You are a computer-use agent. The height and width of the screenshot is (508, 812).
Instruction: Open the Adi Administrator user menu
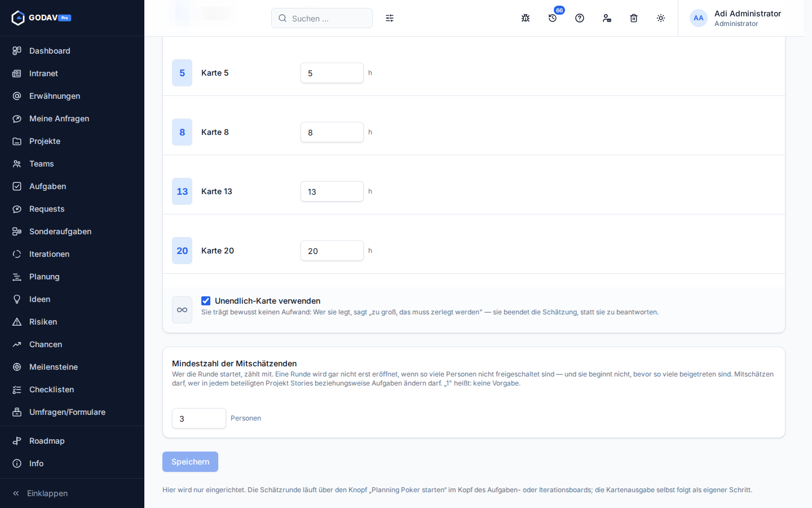pyautogui.click(x=736, y=18)
